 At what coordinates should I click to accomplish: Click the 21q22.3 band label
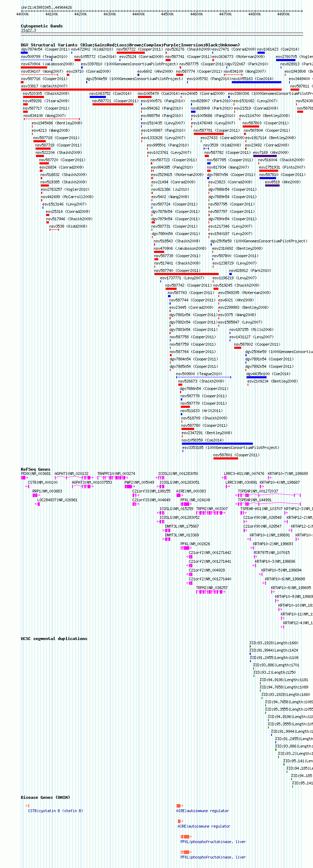point(28,30)
